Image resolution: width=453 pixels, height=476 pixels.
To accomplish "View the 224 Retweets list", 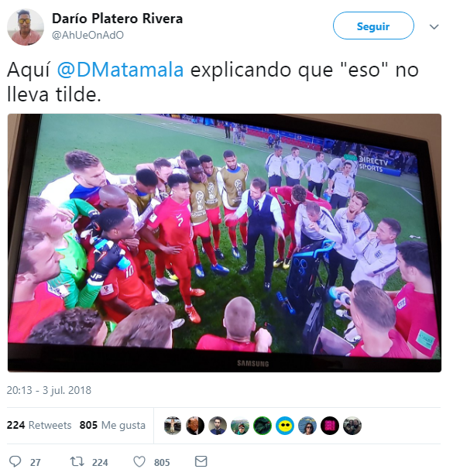I will [x=39, y=425].
